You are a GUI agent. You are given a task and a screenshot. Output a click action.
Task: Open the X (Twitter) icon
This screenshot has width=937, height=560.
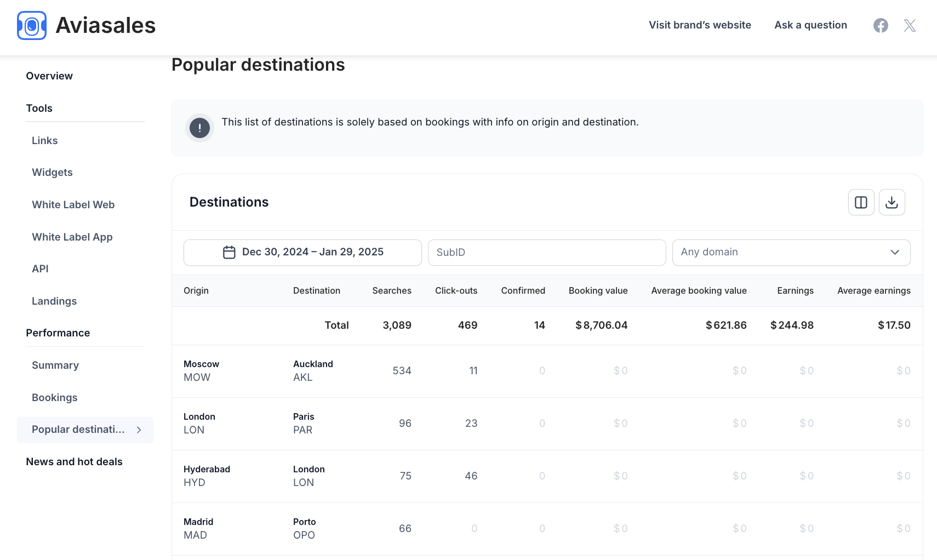pyautogui.click(x=910, y=25)
